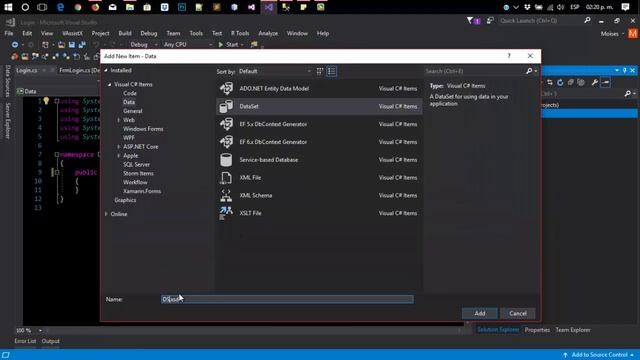Screen dimensions: 640x360
Task: Click the Name text field
Action: [x=287, y=299]
